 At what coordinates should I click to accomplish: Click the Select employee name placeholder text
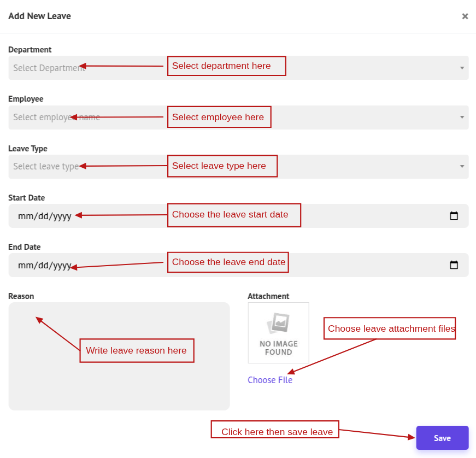pos(55,118)
